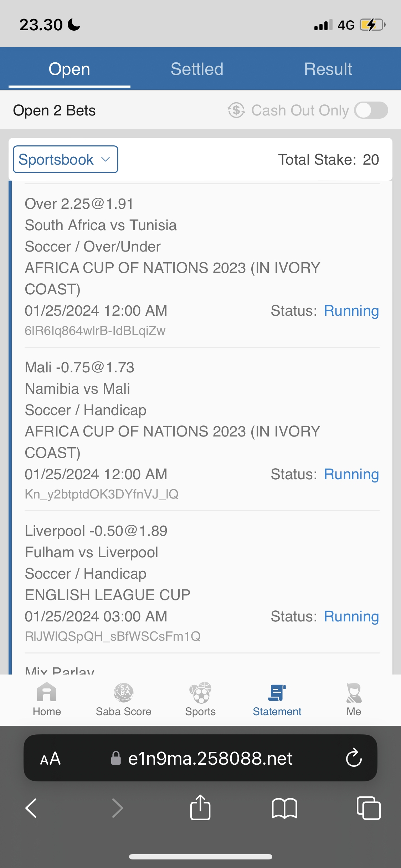This screenshot has width=401, height=868.
Task: Show all open Safari tabs
Action: coord(368,807)
